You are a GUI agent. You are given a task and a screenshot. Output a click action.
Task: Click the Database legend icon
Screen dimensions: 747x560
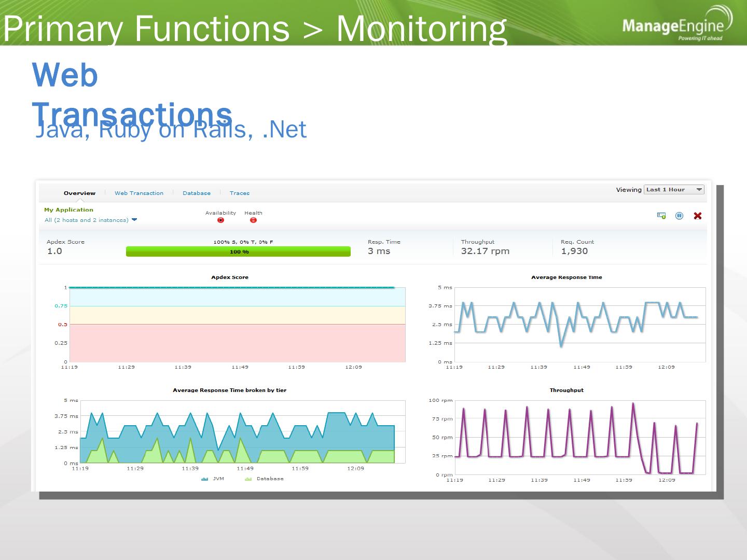pyautogui.click(x=248, y=479)
